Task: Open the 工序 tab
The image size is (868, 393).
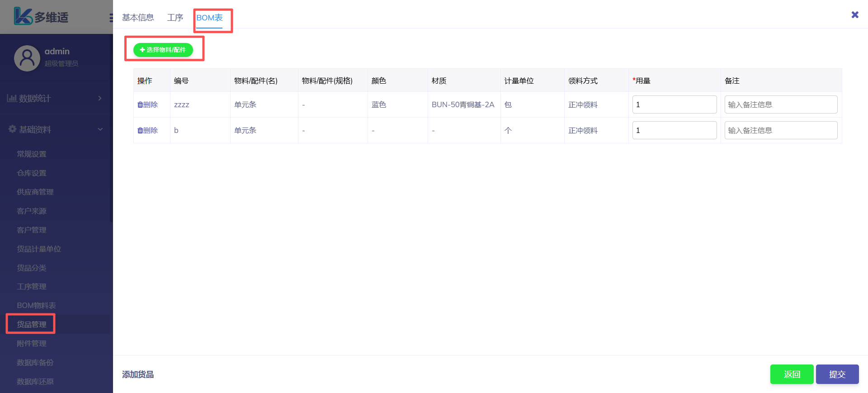Action: [175, 18]
